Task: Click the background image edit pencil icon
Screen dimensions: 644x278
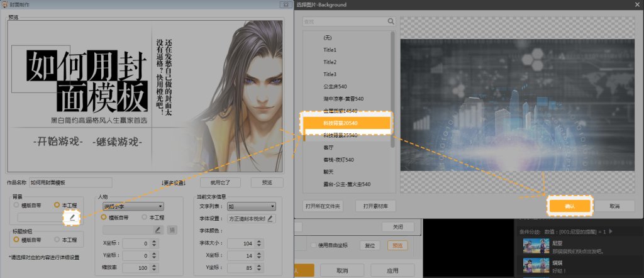Action: (x=72, y=217)
